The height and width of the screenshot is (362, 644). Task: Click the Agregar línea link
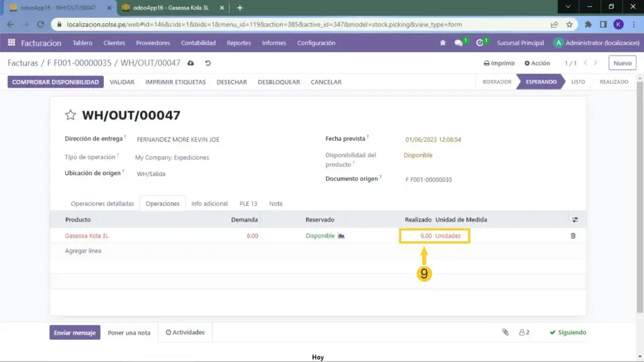point(83,251)
